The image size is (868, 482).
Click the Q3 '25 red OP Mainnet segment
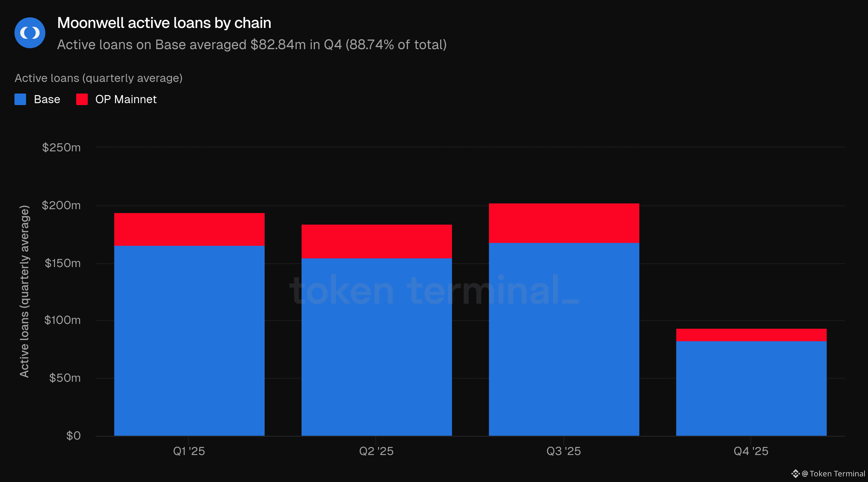(x=564, y=223)
